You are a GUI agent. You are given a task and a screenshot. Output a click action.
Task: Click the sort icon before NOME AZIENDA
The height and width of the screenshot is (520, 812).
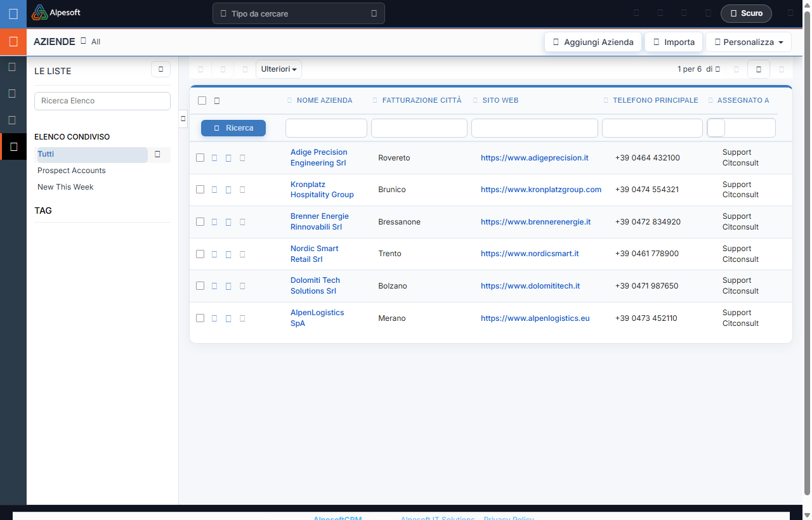290,100
